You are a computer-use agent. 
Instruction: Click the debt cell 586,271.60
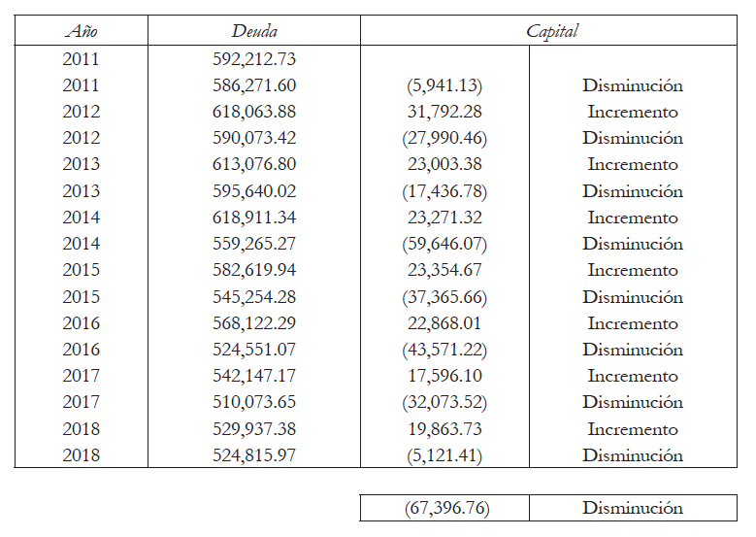point(254,85)
